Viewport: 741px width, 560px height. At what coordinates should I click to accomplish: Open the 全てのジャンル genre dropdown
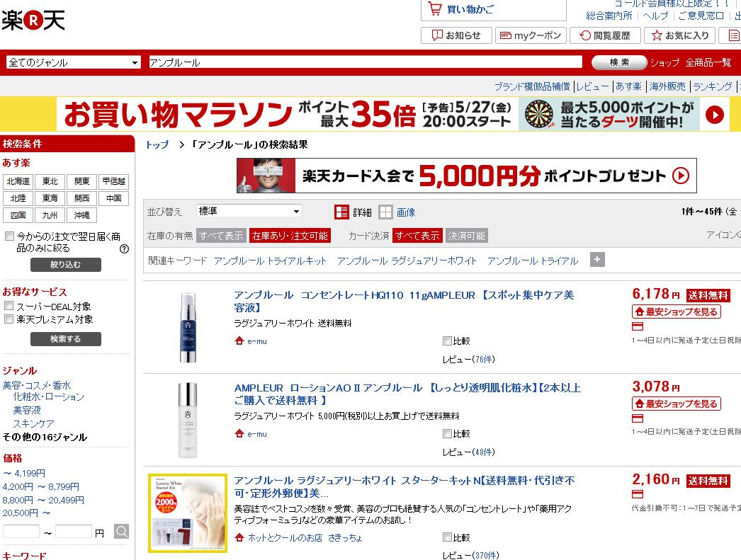[73, 62]
